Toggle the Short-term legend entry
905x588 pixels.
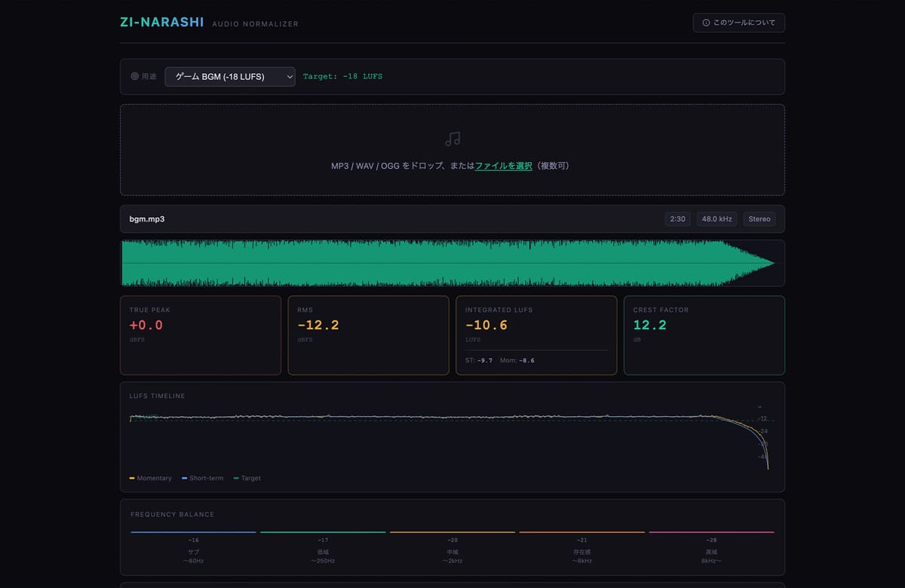point(203,478)
